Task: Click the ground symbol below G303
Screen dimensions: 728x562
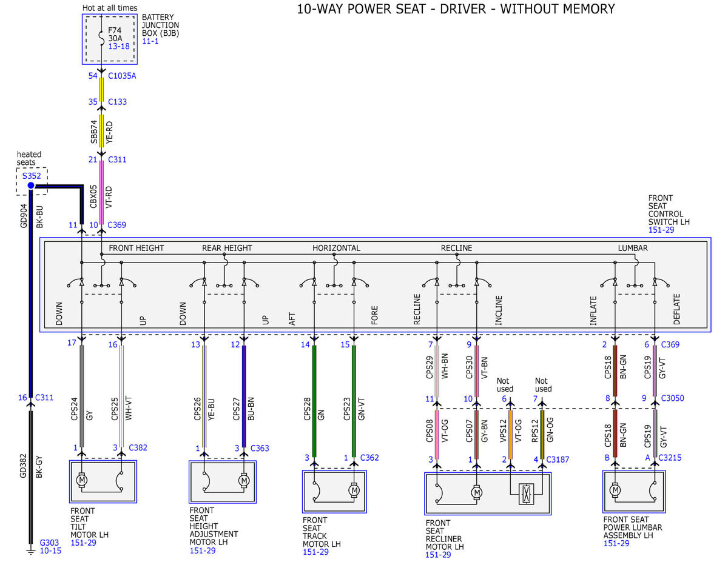Action: tap(31, 550)
